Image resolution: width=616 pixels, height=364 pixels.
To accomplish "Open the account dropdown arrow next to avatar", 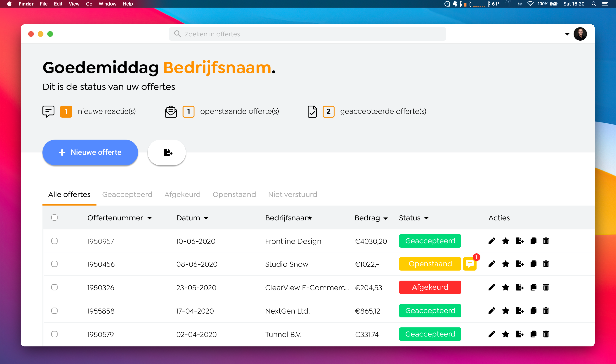I will point(567,34).
